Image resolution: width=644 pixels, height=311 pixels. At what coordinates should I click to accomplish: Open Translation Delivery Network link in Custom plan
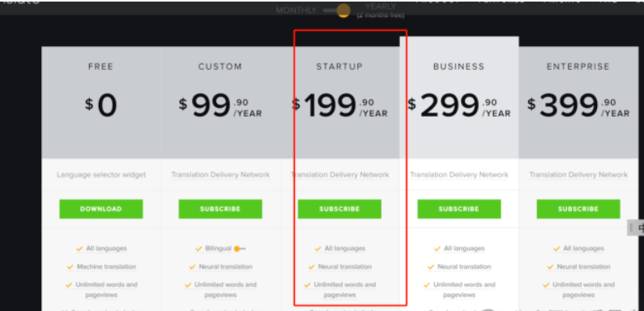(x=220, y=175)
